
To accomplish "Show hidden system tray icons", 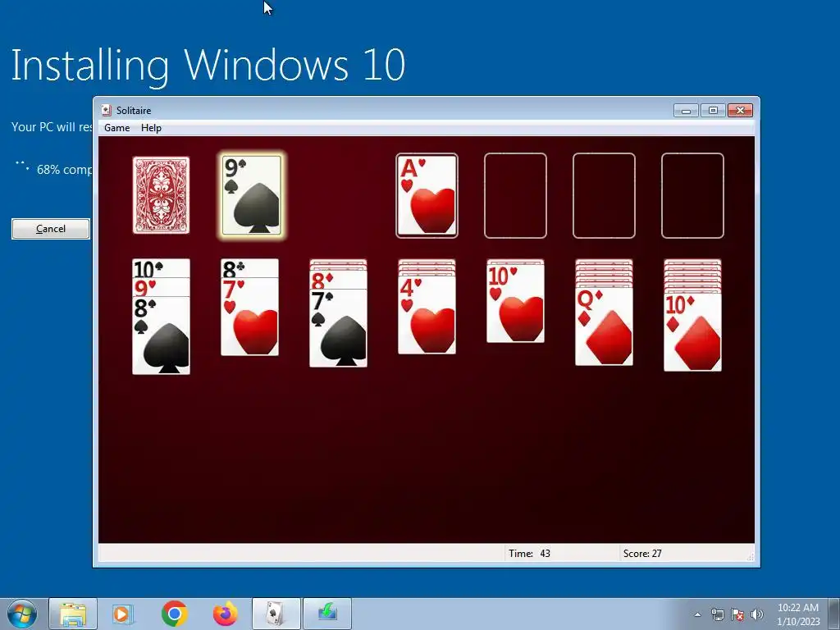I will coord(697,614).
